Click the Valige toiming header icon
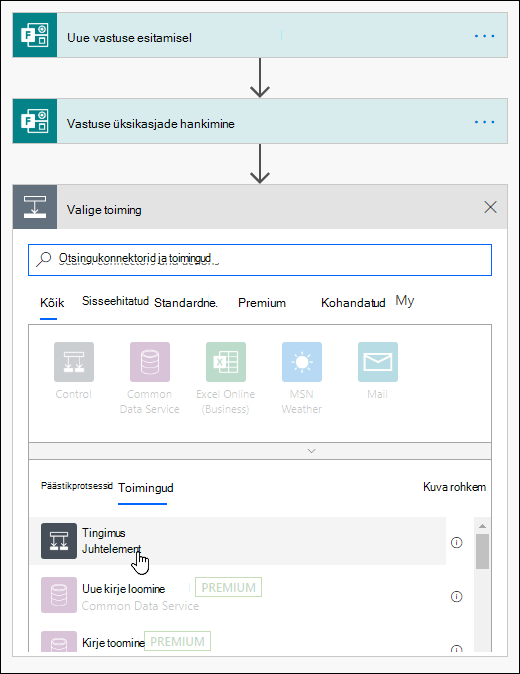This screenshot has width=520, height=674. [x=35, y=207]
